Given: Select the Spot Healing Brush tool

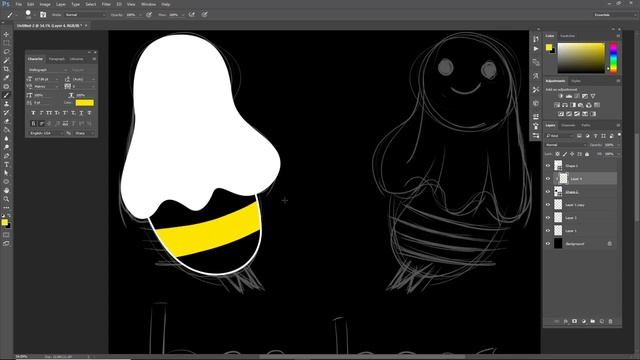Looking at the screenshot, I should pos(6,86).
